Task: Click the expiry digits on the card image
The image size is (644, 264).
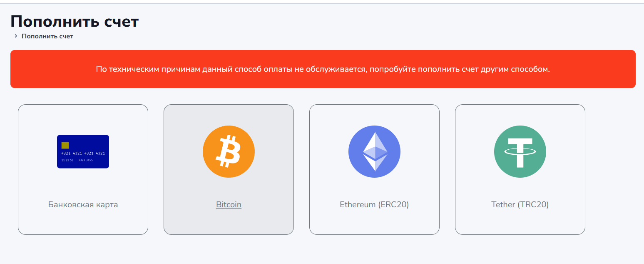Action: click(x=67, y=160)
